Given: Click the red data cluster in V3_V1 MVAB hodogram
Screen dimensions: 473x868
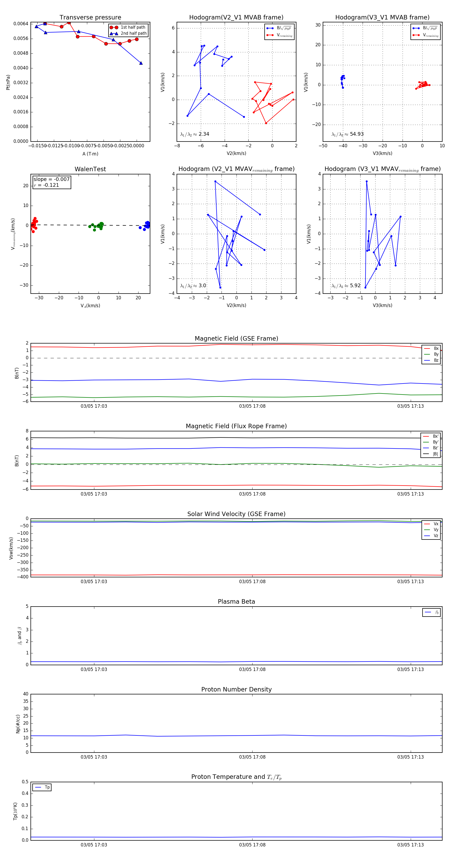Looking at the screenshot, I should click(x=423, y=85).
